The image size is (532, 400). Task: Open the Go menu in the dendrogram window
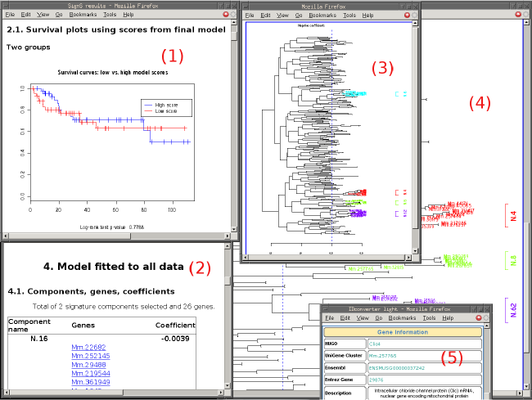(300, 15)
